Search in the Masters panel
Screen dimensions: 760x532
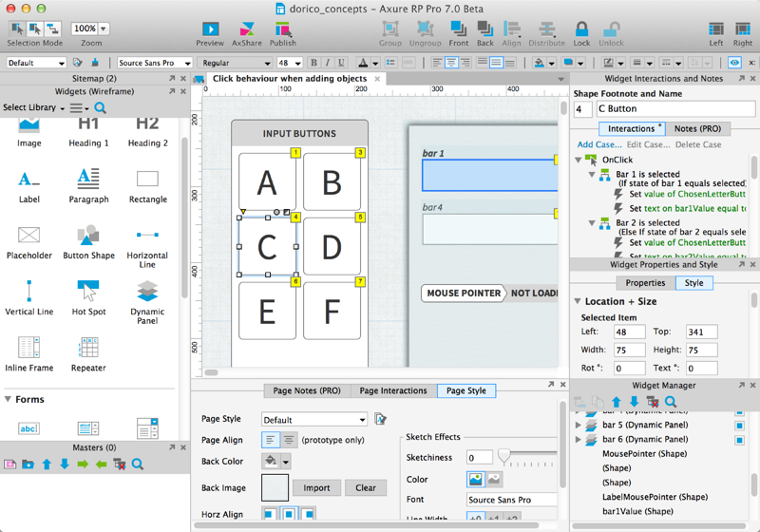click(138, 465)
